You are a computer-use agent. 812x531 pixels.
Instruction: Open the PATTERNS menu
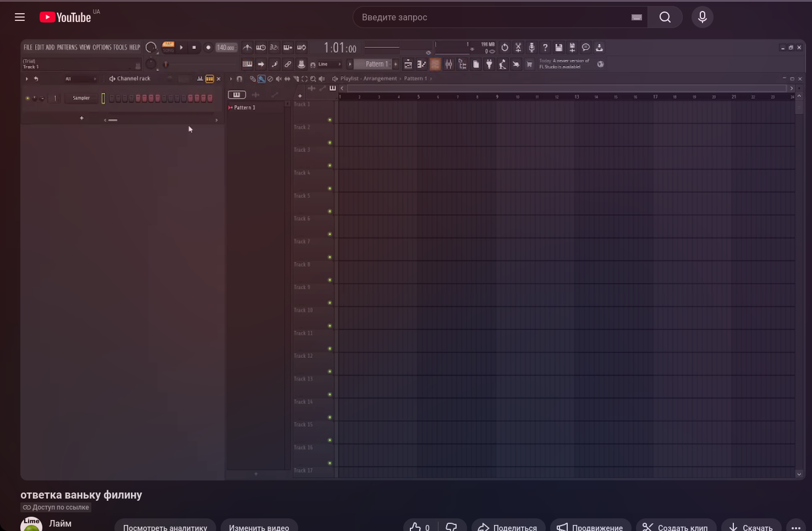coord(67,47)
